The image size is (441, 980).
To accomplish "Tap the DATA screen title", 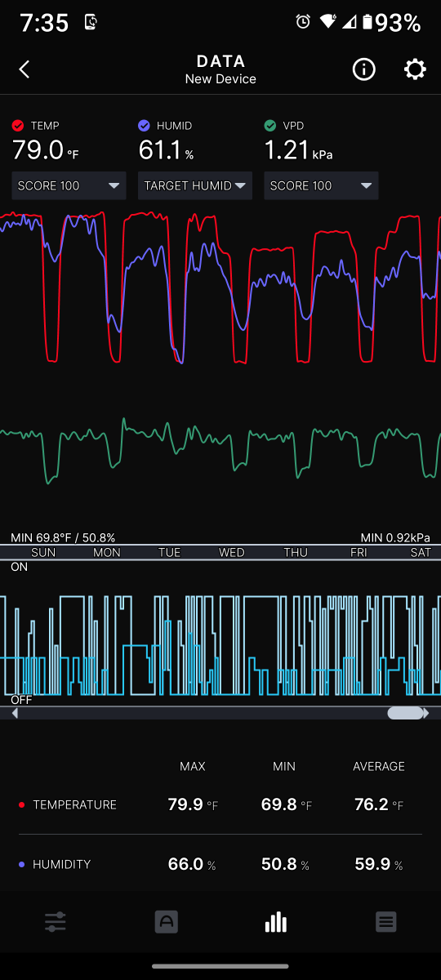I will coord(220,61).
